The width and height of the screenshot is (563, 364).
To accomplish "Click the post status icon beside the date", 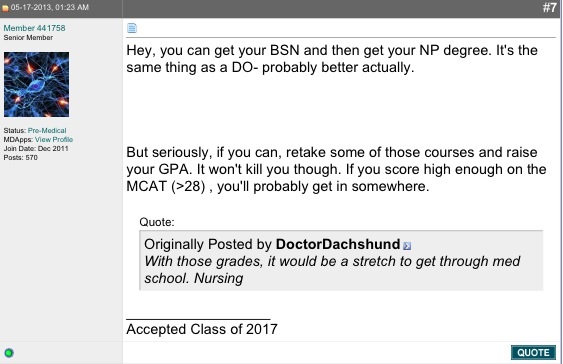I will (5, 8).
